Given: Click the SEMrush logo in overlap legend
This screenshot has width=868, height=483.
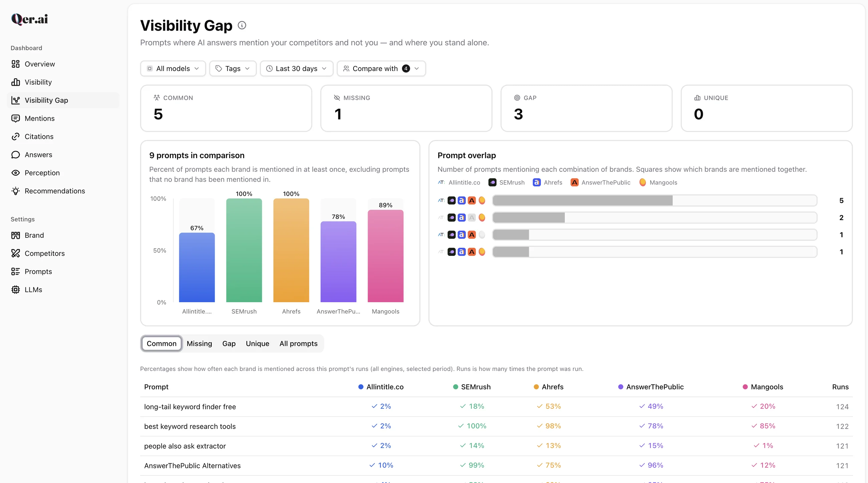Looking at the screenshot, I should point(492,182).
